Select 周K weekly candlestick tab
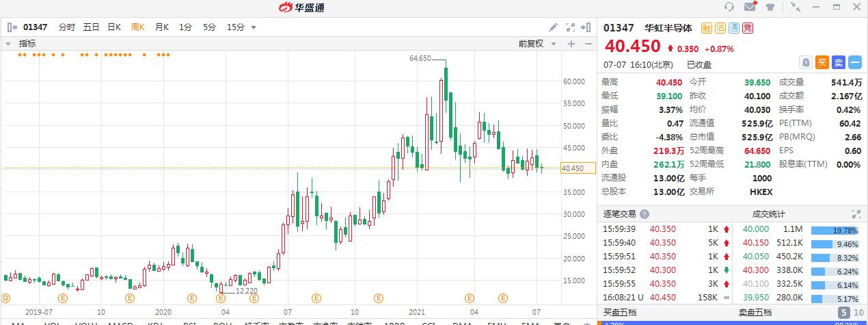This screenshot has width=868, height=325. point(138,27)
